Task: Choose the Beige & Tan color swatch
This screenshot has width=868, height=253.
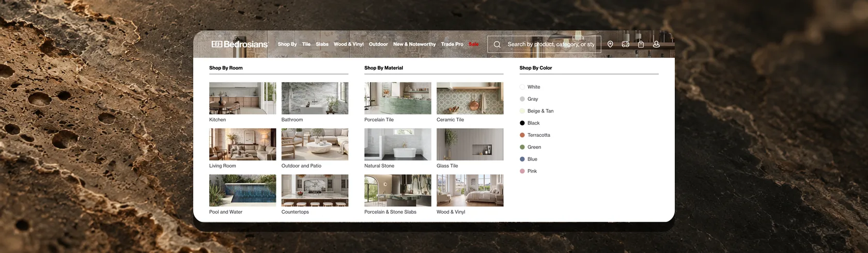Action: [x=522, y=111]
